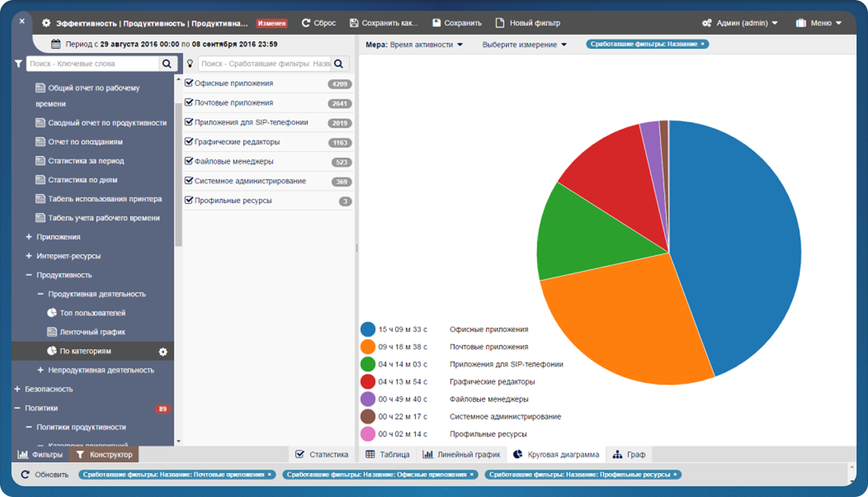
Task: Close the report tab with X
Action: (x=22, y=21)
